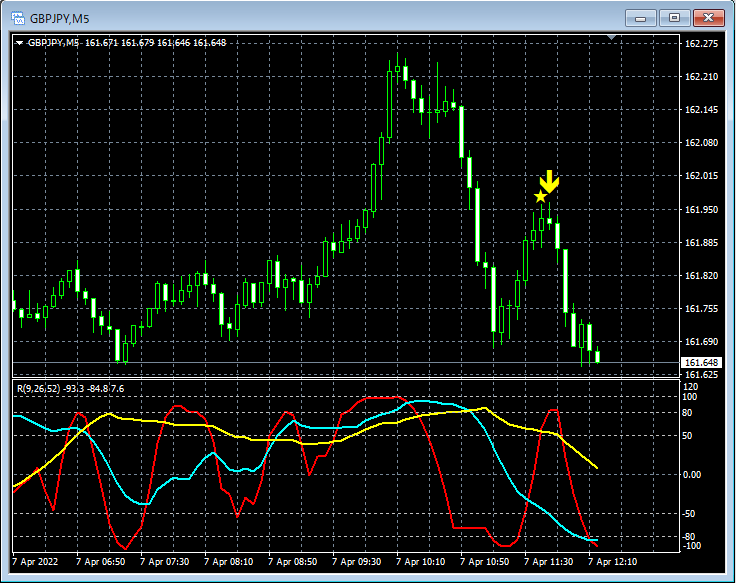This screenshot has width=737, height=583.
Task: Click the 161.820 price scale value
Action: click(x=701, y=276)
